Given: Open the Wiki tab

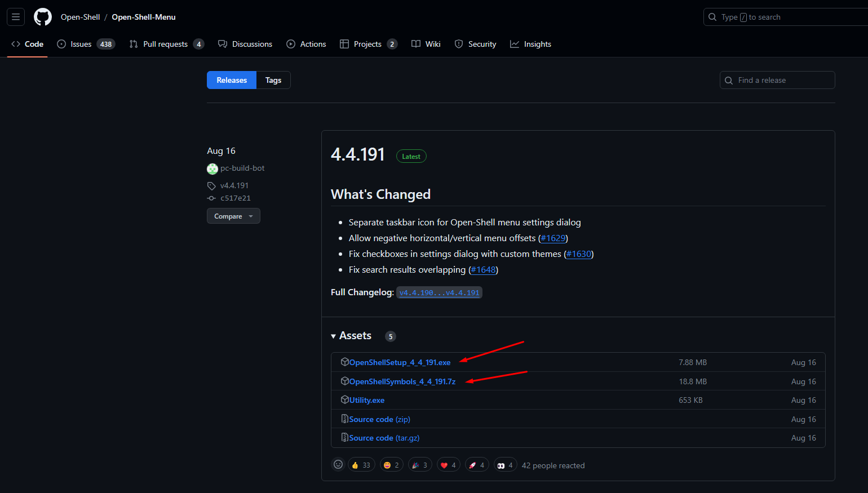Looking at the screenshot, I should click(426, 44).
